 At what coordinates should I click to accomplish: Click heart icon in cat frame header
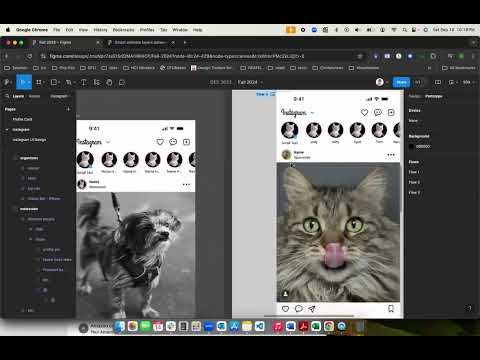click(364, 113)
